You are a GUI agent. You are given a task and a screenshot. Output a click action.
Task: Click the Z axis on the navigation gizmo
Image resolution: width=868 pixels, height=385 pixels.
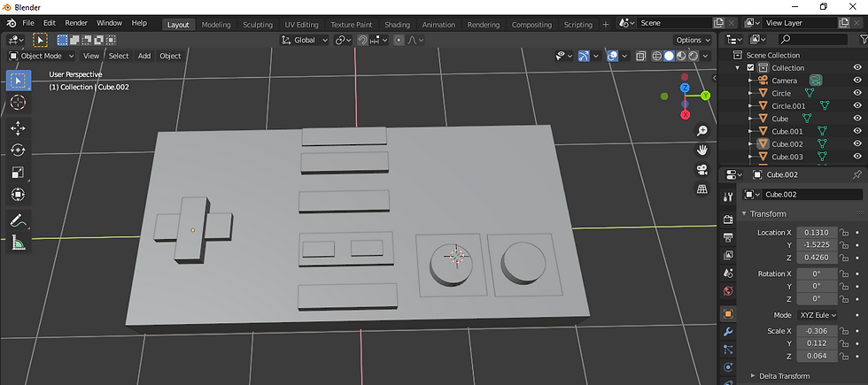[x=686, y=88]
